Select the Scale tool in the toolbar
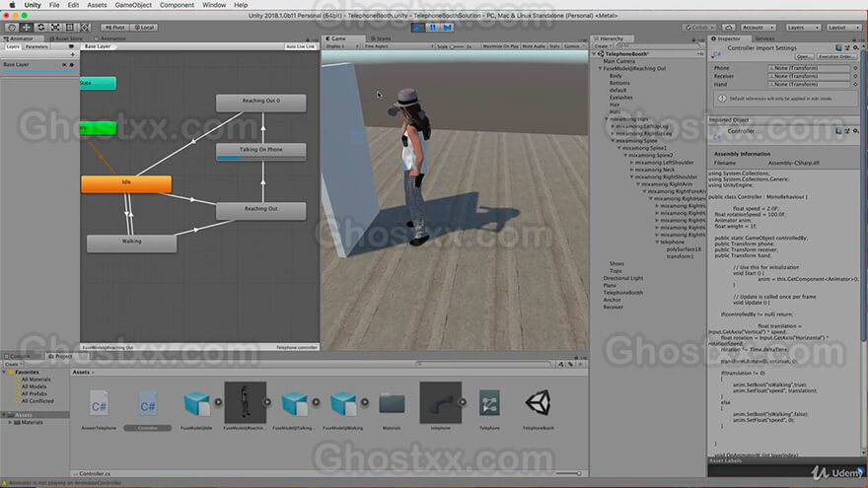The image size is (868, 488). pyautogui.click(x=55, y=28)
